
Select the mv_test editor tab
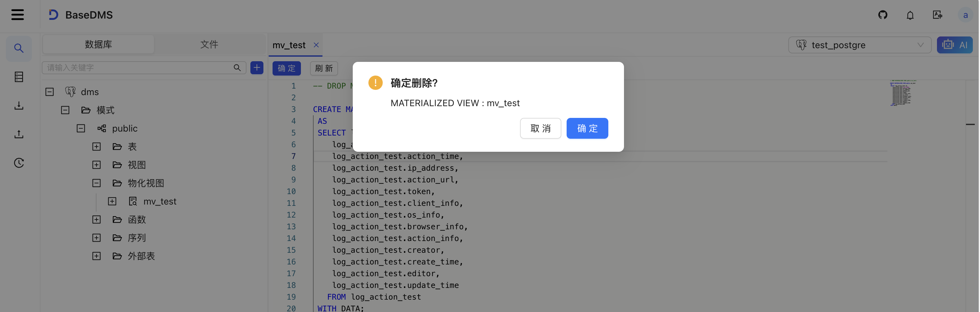pyautogui.click(x=289, y=45)
